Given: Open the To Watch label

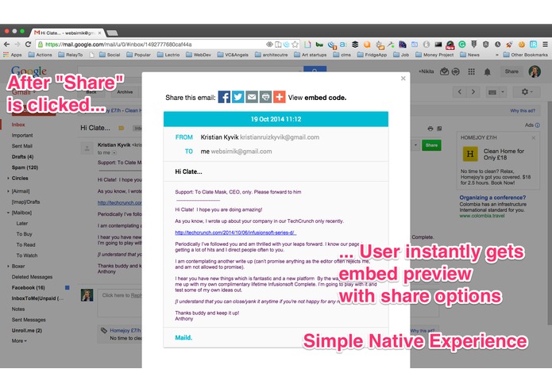Looking at the screenshot, I should coord(27,256).
